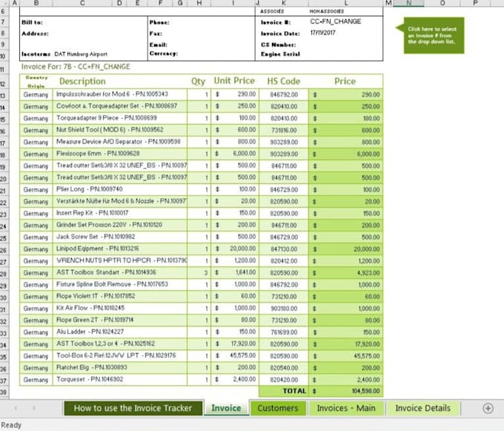
Task: Select the TOTAL label cell
Action: tap(283, 392)
